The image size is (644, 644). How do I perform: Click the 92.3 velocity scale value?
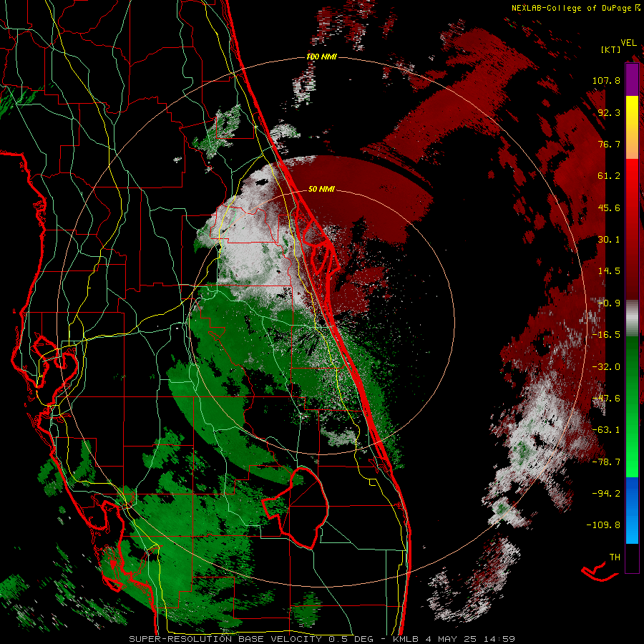point(609,112)
